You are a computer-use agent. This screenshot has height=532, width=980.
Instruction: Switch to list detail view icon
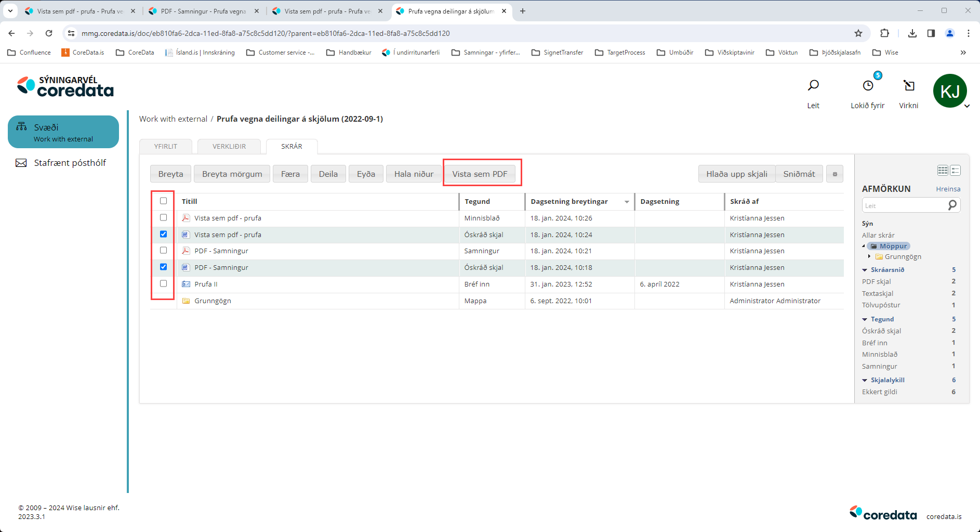(x=956, y=171)
